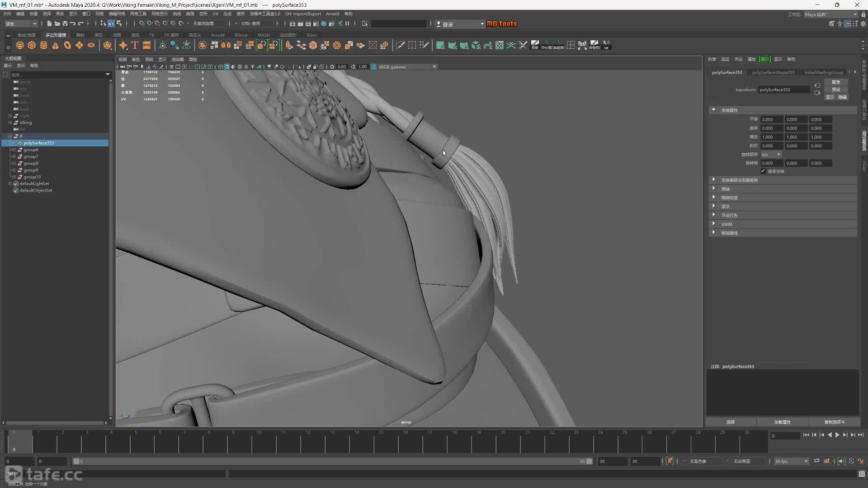The height and width of the screenshot is (488, 868).
Task: Open the GN Import/Export menu
Action: (x=303, y=14)
